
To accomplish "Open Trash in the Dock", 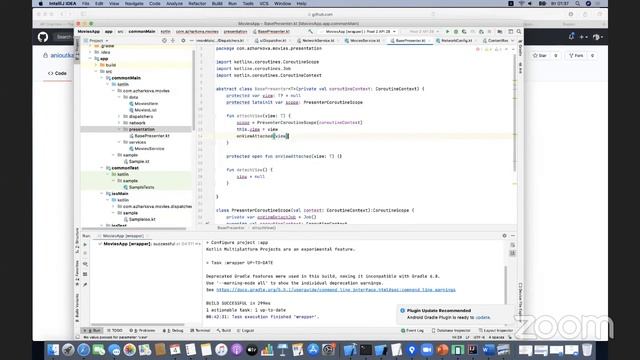I will pos(587,350).
